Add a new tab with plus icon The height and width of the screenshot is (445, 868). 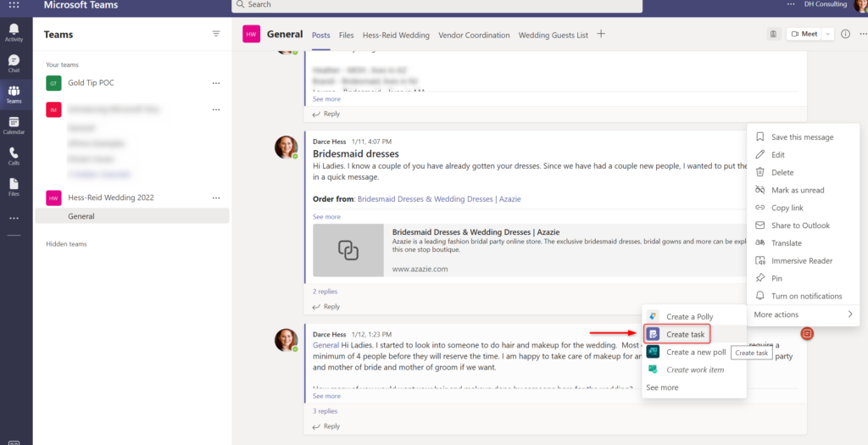601,34
